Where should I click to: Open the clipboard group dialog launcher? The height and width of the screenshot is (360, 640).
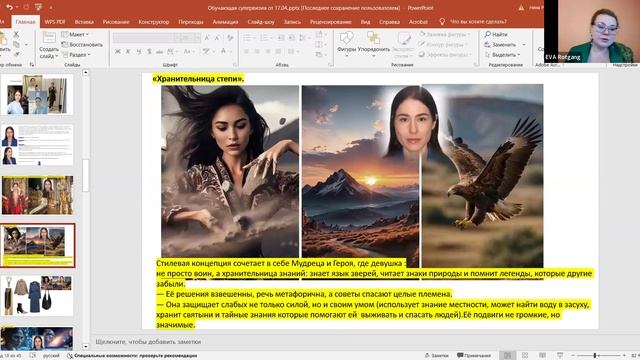coord(32,64)
